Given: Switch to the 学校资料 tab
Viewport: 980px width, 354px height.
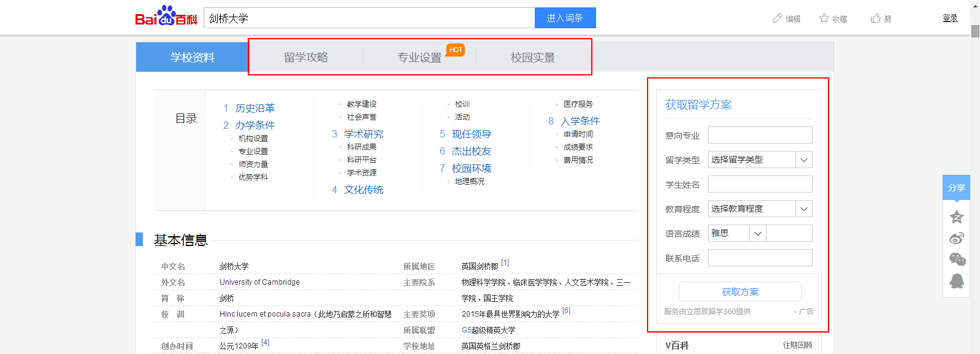Looking at the screenshot, I should coord(193,57).
